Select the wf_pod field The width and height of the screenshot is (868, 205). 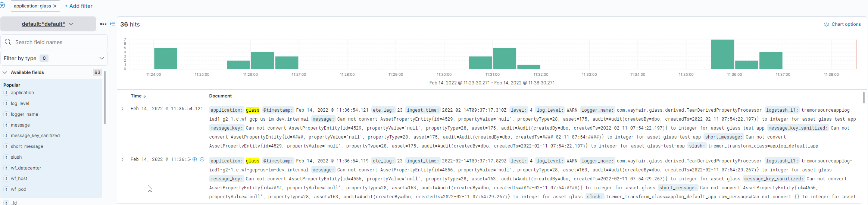(x=19, y=189)
